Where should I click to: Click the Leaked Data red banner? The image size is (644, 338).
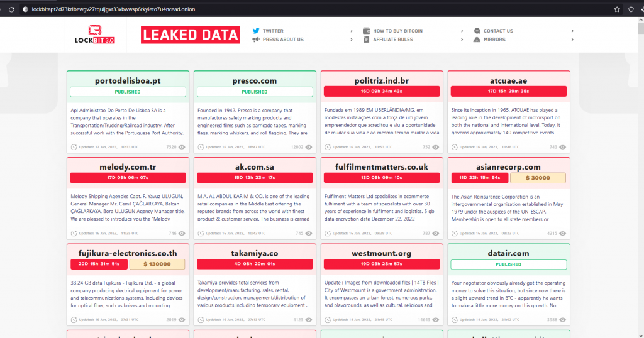coord(190,35)
